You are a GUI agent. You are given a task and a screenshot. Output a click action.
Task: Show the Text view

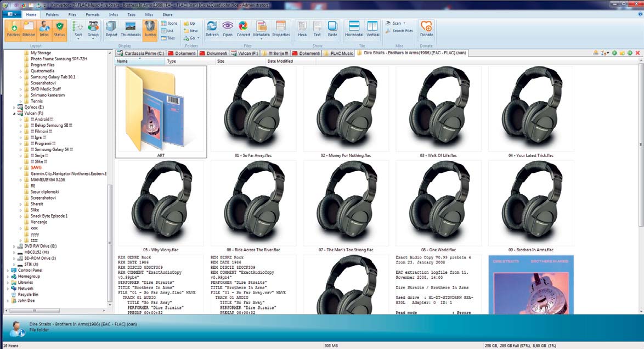[317, 30]
